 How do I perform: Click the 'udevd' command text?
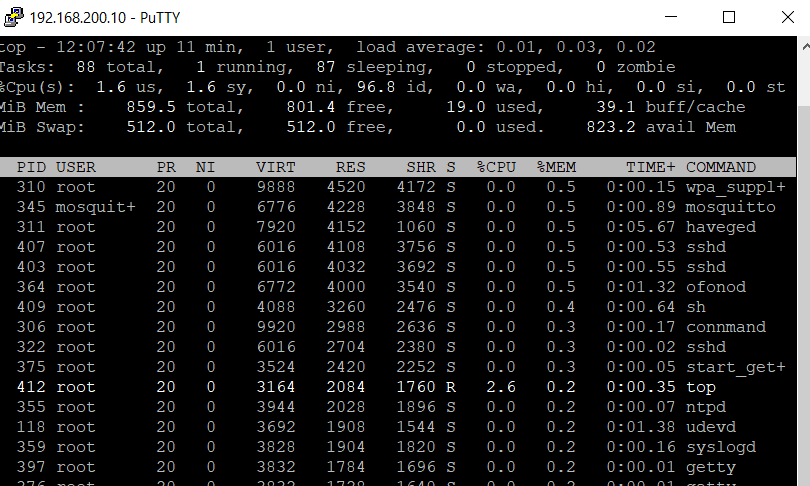pyautogui.click(x=711, y=427)
